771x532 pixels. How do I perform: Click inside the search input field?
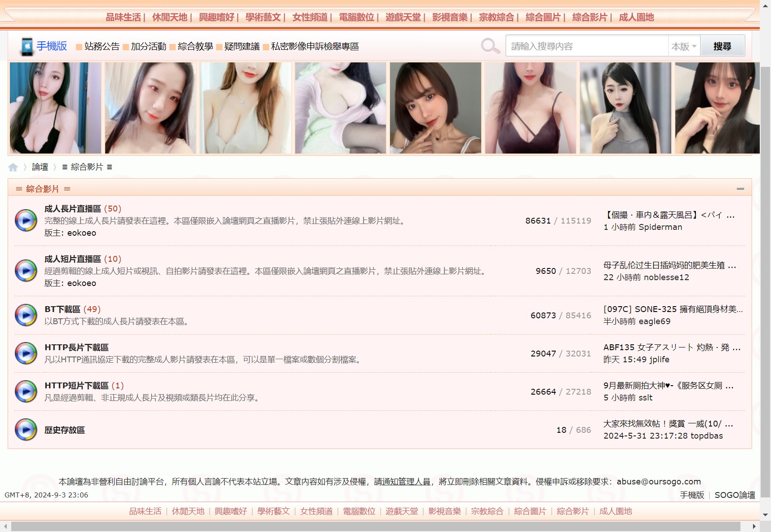pyautogui.click(x=584, y=45)
